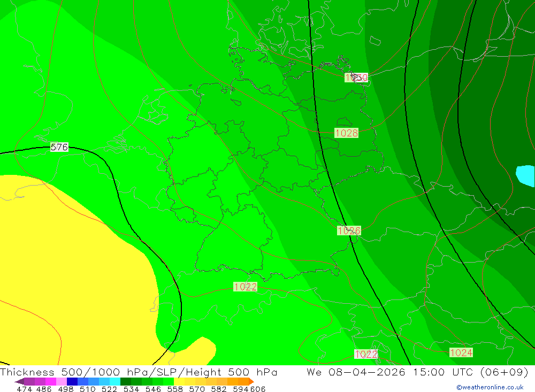Click the light pink legend swatch above 498
The height and width of the screenshot is (392, 535).
point(60,381)
